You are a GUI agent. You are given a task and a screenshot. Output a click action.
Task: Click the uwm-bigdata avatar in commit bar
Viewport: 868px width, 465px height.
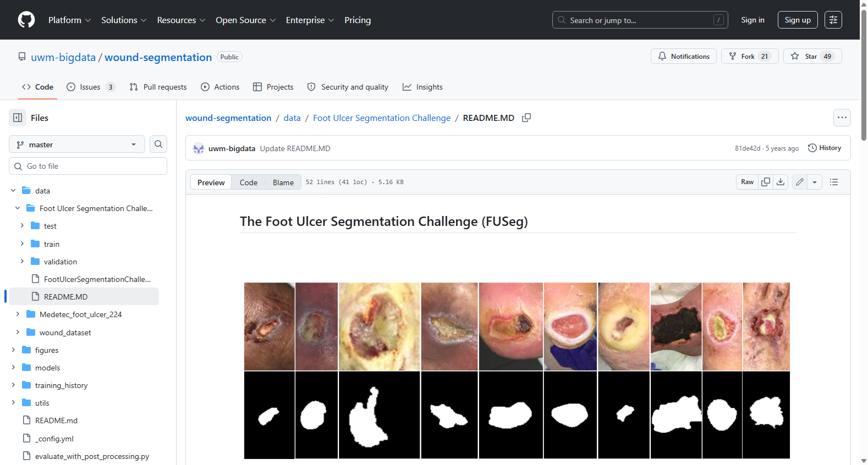(x=199, y=148)
